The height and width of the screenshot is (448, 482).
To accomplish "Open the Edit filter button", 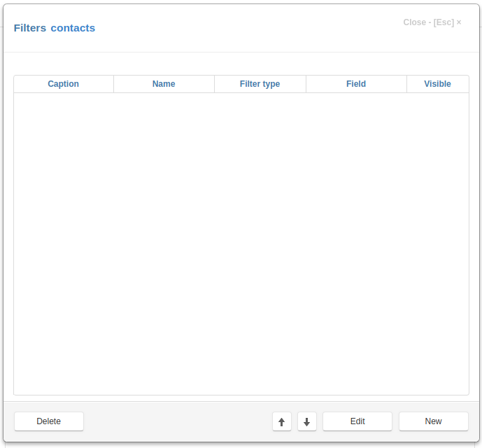I will [357, 421].
